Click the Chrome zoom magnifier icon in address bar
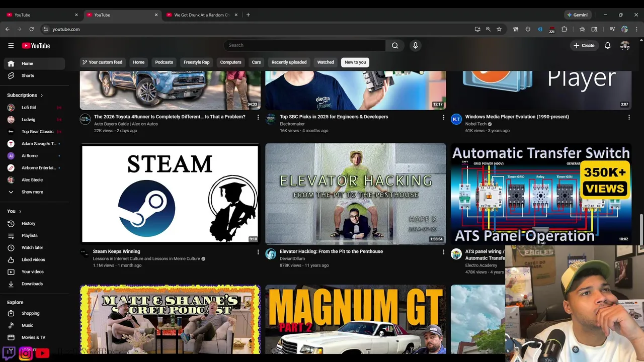644x362 pixels. (488, 29)
